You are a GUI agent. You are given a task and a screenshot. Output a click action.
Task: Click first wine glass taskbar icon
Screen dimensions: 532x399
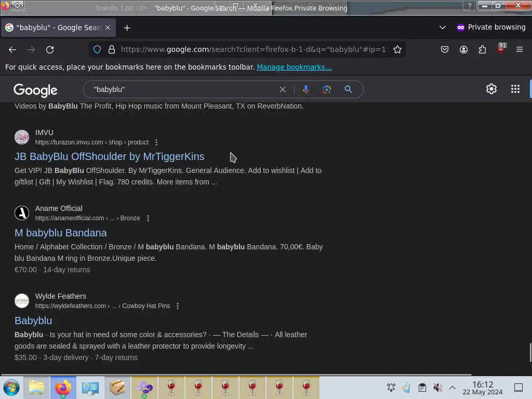point(171,388)
